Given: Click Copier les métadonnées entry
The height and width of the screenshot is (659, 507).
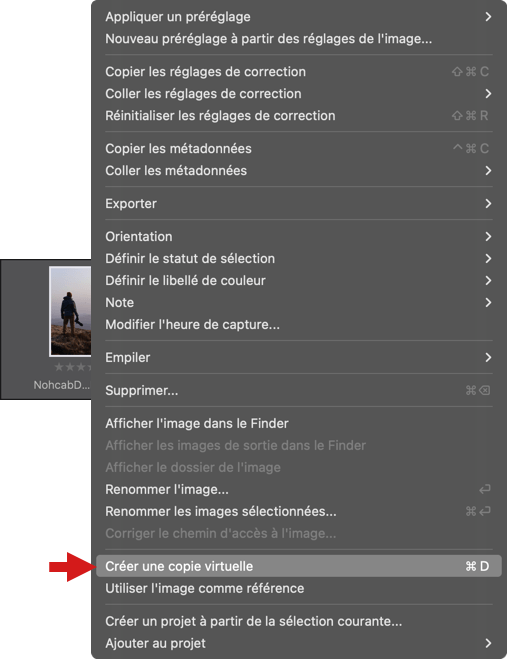Looking at the screenshot, I should pos(298,148).
